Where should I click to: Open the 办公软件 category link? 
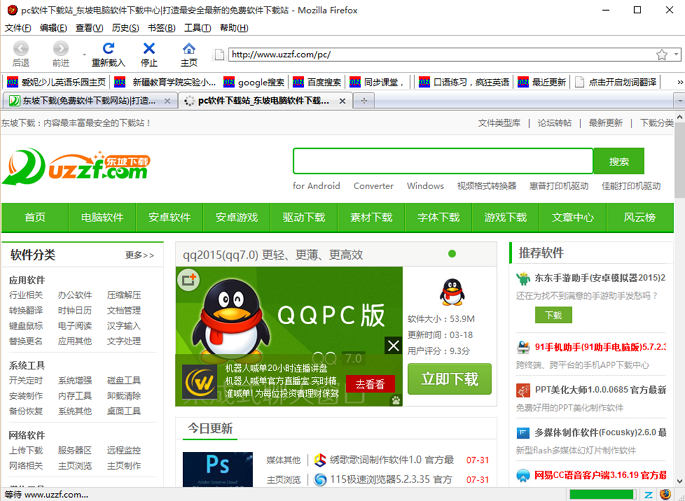click(x=75, y=295)
